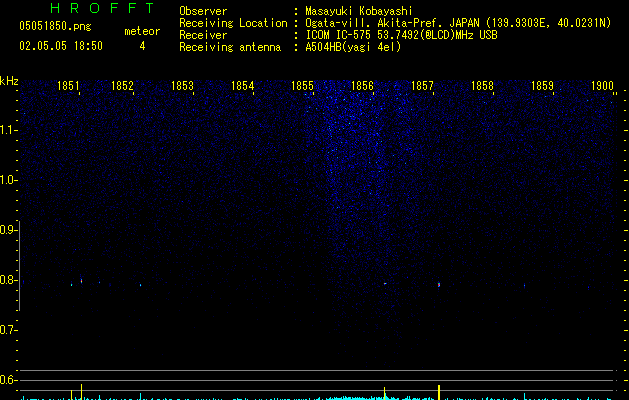Screen dimensions: 629x400
Task: Click the meteor echo just after 1857
Action: 439,284
